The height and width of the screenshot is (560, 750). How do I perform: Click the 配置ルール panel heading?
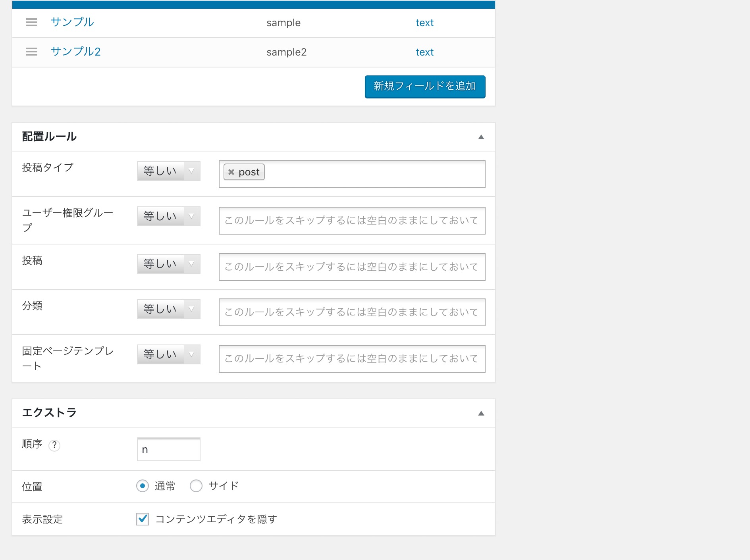click(x=49, y=137)
